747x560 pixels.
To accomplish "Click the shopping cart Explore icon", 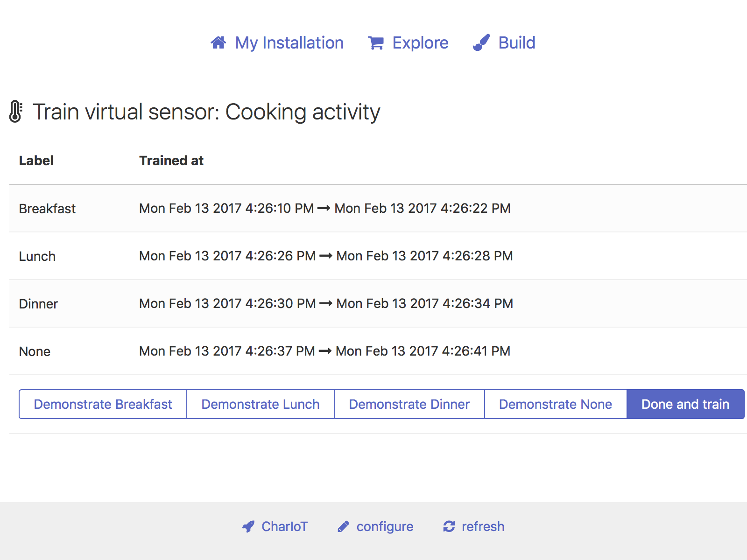I will (x=376, y=43).
